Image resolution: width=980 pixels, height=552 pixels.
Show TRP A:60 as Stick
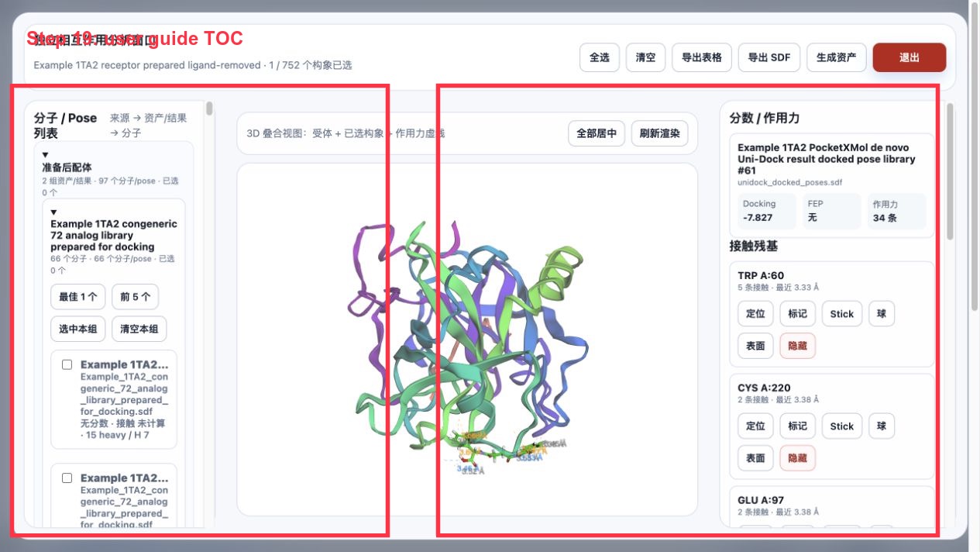pyautogui.click(x=842, y=314)
